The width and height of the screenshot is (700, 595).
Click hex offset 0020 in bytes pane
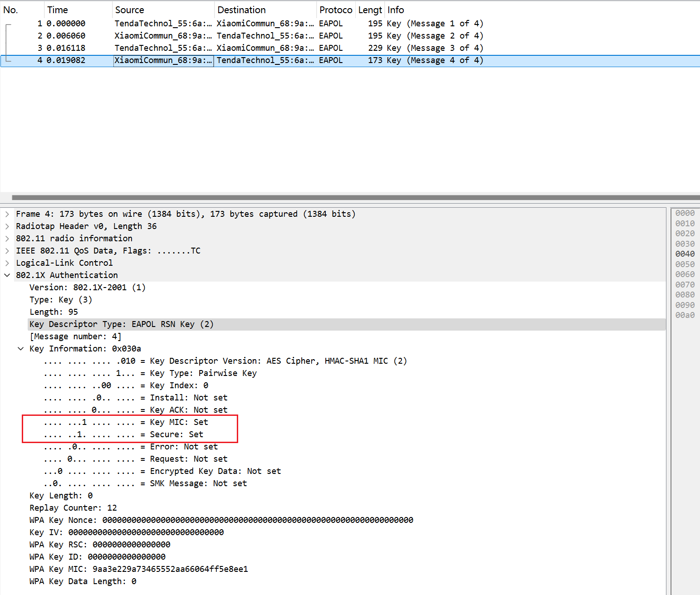pyautogui.click(x=685, y=234)
